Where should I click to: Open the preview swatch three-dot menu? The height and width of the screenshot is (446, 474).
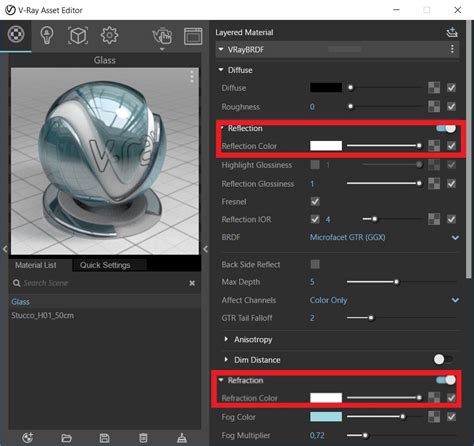192,76
